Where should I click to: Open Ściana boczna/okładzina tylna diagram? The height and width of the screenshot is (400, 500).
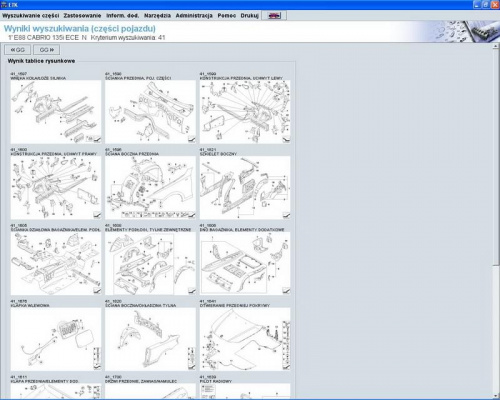pyautogui.click(x=150, y=339)
